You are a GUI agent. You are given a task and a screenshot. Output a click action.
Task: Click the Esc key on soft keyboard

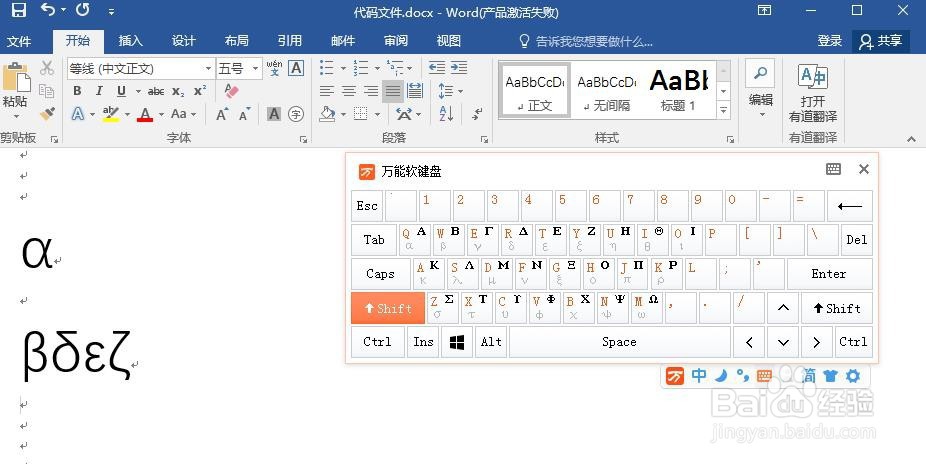(367, 206)
